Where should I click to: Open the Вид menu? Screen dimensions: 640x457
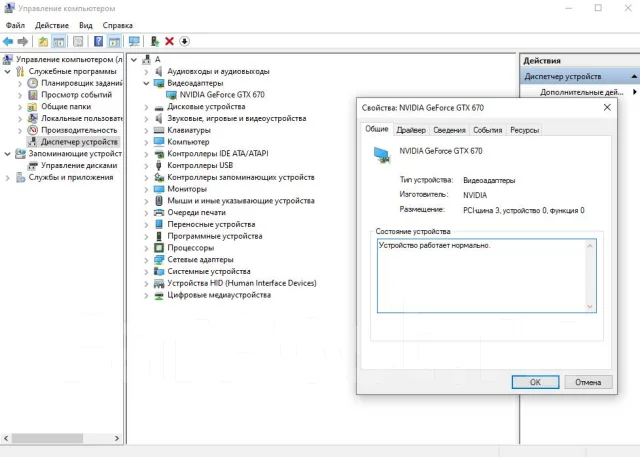click(86, 25)
